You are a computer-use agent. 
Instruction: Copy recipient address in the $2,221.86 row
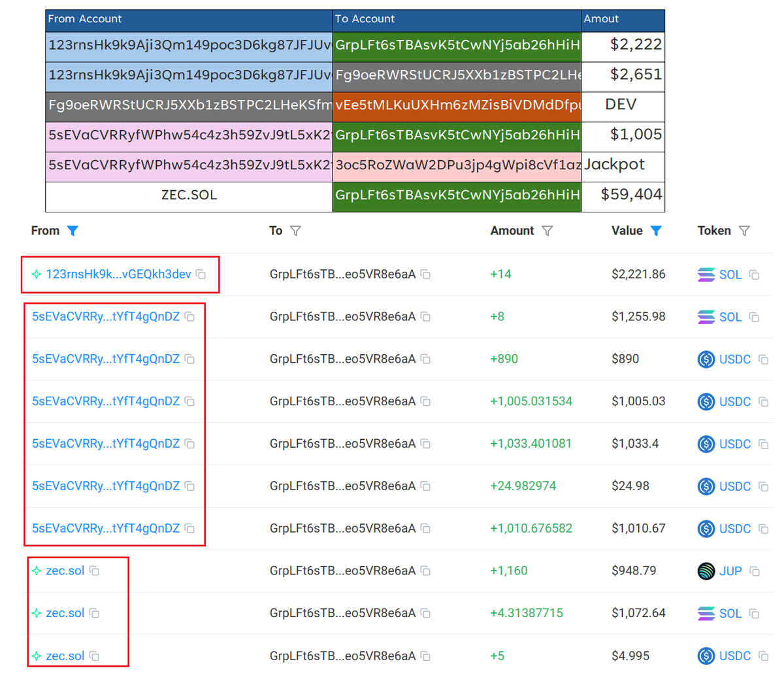(425, 275)
